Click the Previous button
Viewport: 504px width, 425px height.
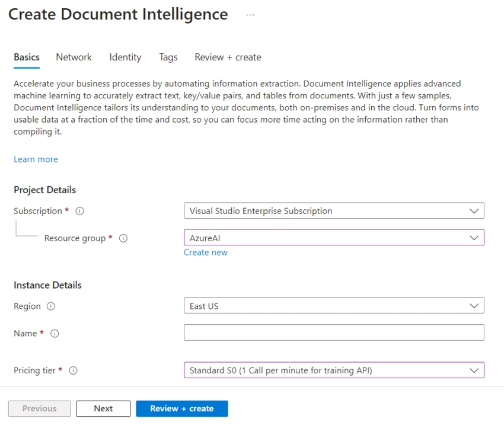pos(39,408)
